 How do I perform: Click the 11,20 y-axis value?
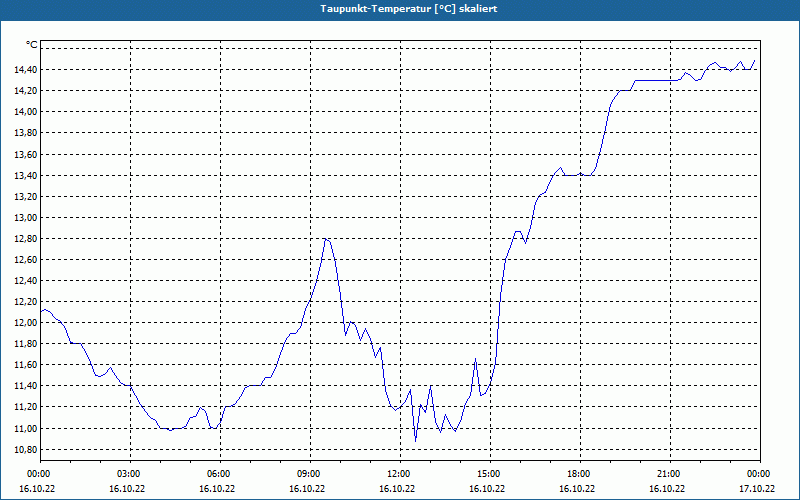coord(26,407)
